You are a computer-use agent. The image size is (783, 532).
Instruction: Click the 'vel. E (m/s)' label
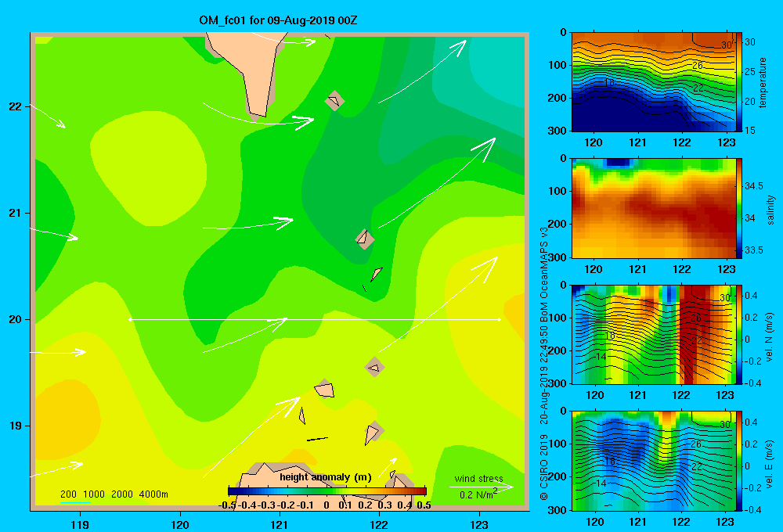pyautogui.click(x=770, y=463)
